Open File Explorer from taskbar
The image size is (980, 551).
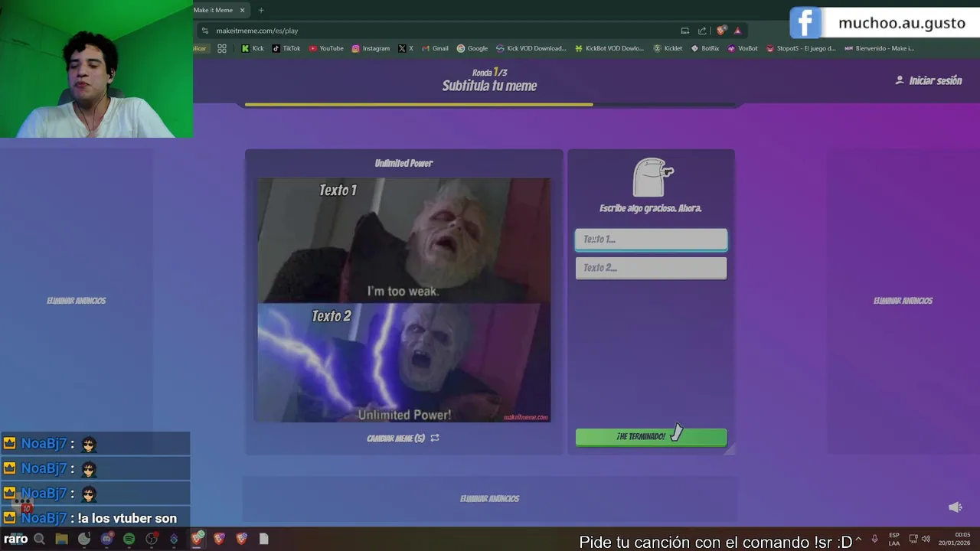coord(61,539)
